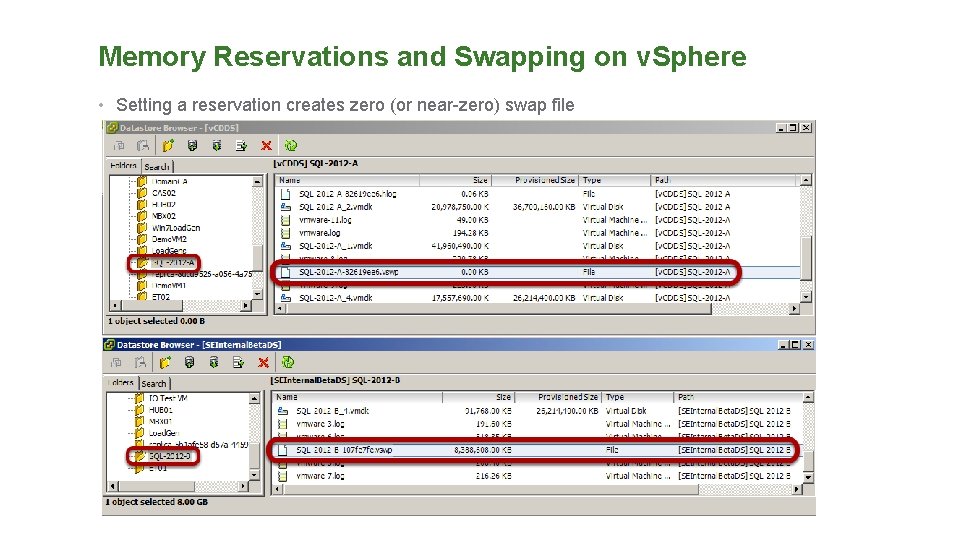The height and width of the screenshot is (540, 960).
Task: Click the green refresh icon in vCDDS browser
Action: (291, 146)
